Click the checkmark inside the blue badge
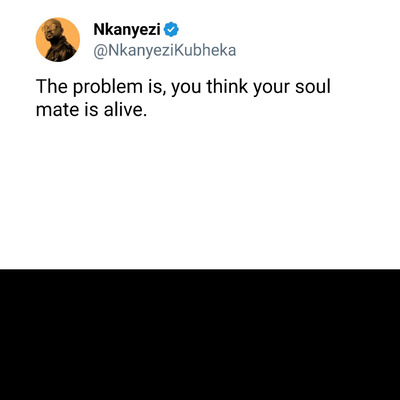This screenshot has width=400, height=400. (x=171, y=30)
